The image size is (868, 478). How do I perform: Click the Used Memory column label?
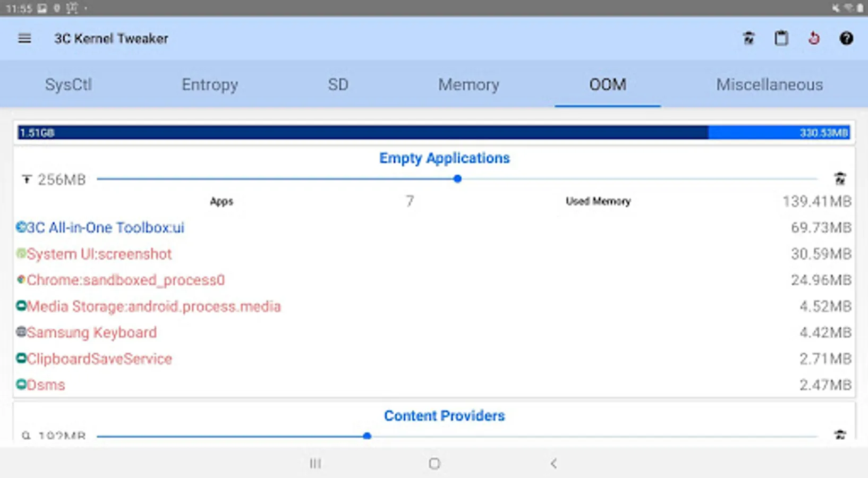click(598, 201)
